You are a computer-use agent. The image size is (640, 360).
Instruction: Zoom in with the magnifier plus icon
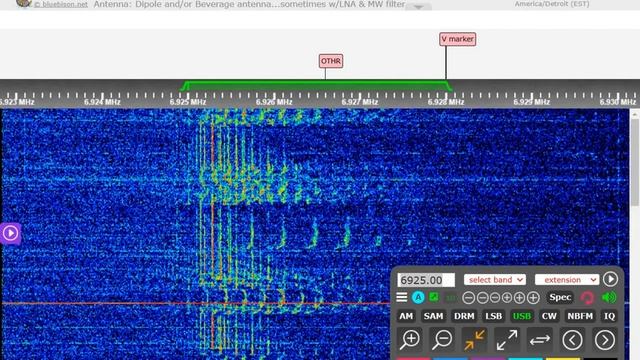410,340
